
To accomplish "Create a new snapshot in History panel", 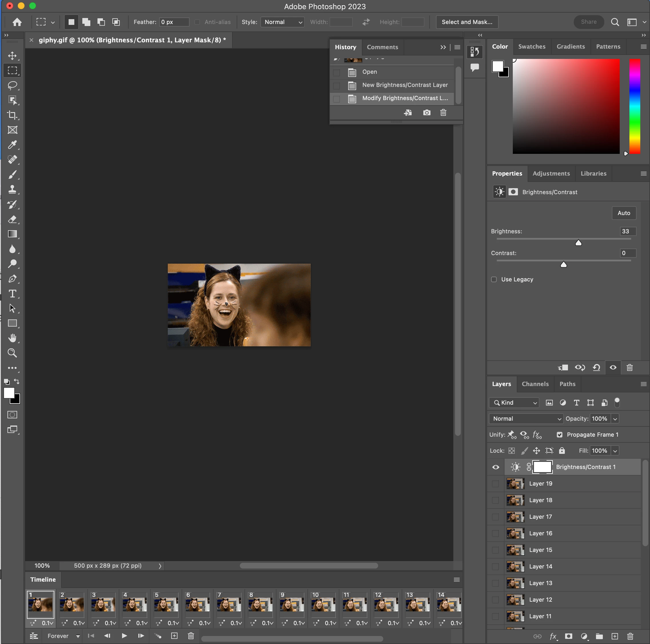I will 426,112.
